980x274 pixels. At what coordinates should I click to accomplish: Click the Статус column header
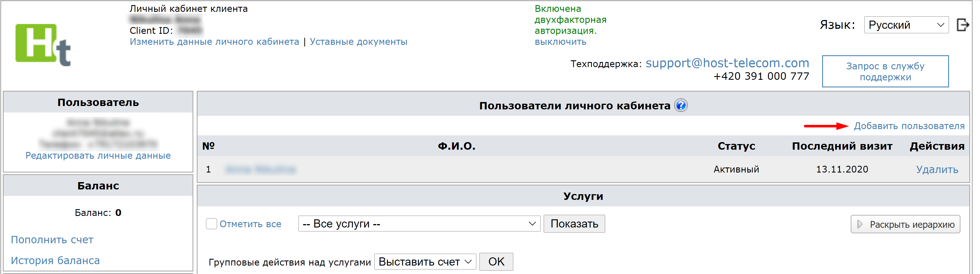736,146
